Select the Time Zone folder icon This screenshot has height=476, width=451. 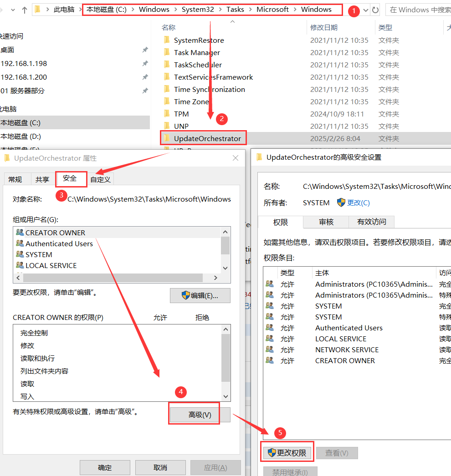tap(167, 101)
